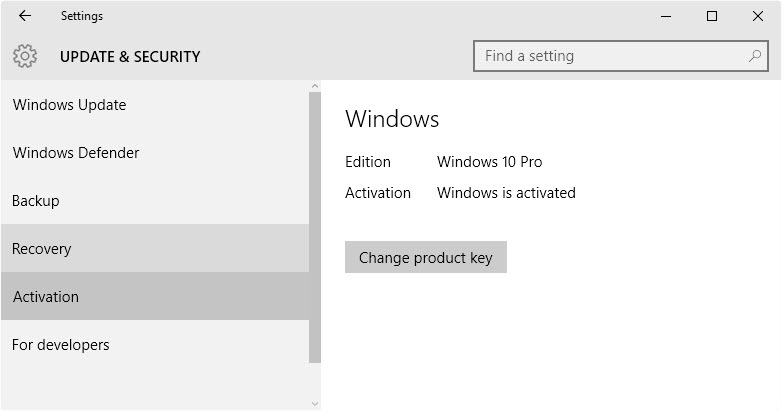Open For developers section
The width and height of the screenshot is (782, 411).
(155, 344)
